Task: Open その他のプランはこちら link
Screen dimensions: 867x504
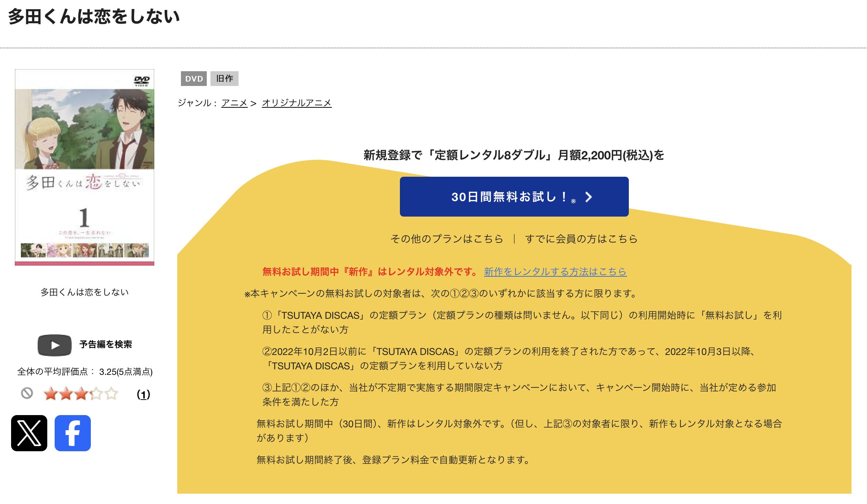Action: [447, 239]
